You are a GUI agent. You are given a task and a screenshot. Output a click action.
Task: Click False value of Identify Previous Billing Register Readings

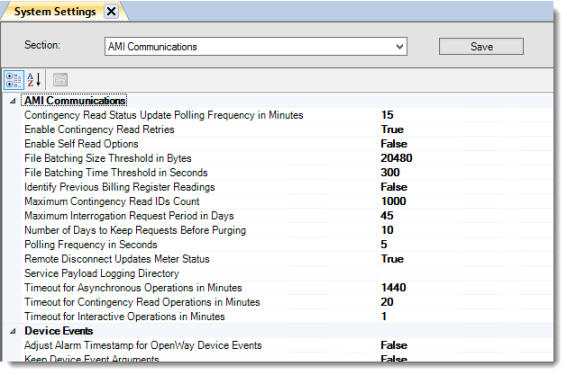point(394,187)
